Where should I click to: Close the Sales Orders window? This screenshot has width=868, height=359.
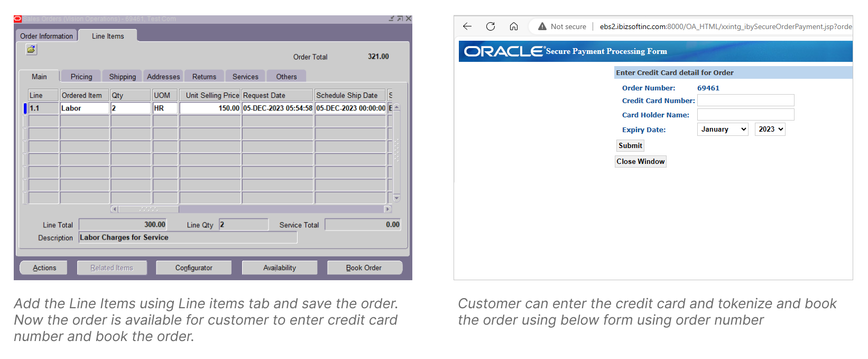tap(408, 19)
